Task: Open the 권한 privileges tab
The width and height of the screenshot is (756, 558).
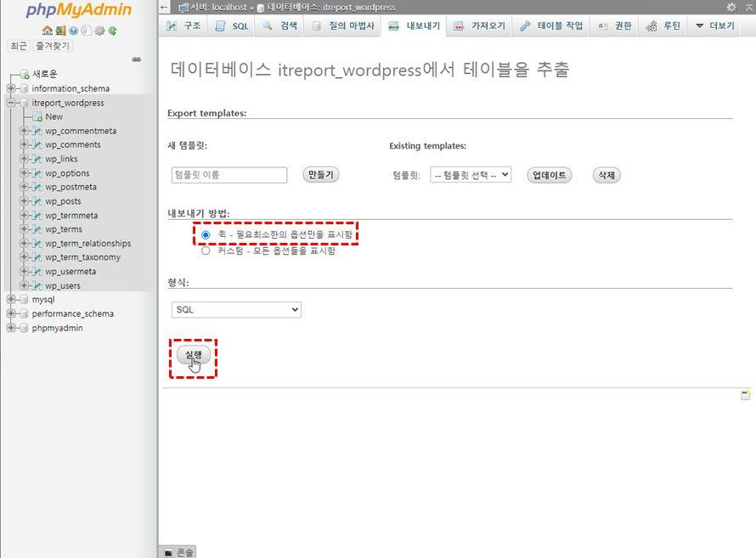Action: (615, 26)
